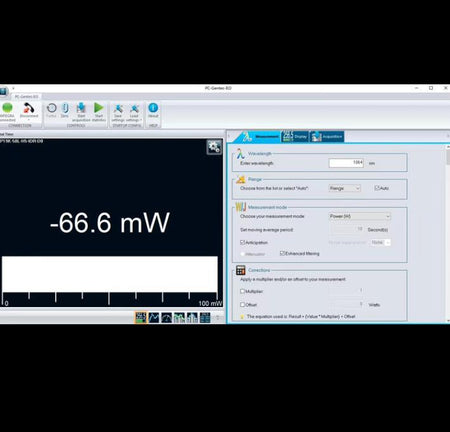The image size is (450, 432).
Task: Click the Disconnect phone icon
Action: pyautogui.click(x=29, y=108)
